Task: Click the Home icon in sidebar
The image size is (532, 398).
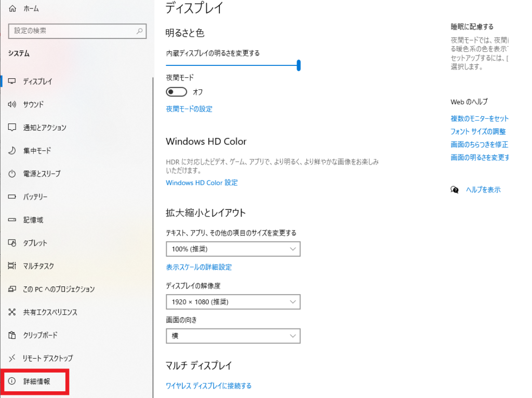Action: coord(12,8)
